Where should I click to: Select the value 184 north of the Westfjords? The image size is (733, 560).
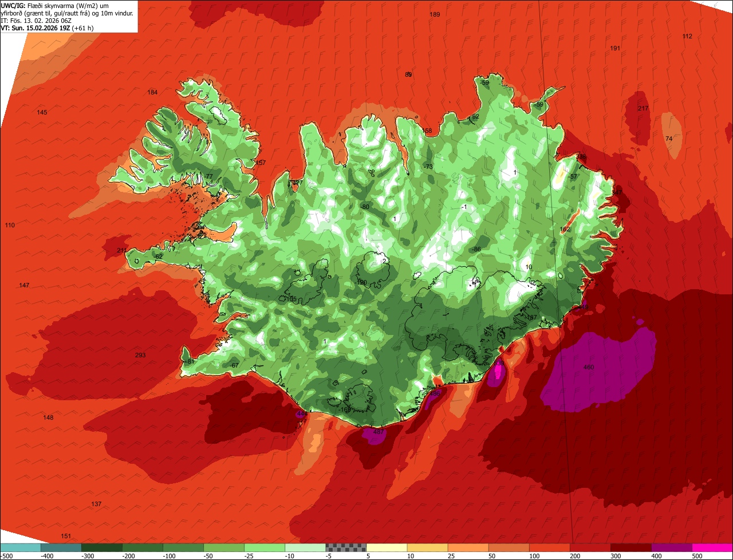[x=152, y=92]
